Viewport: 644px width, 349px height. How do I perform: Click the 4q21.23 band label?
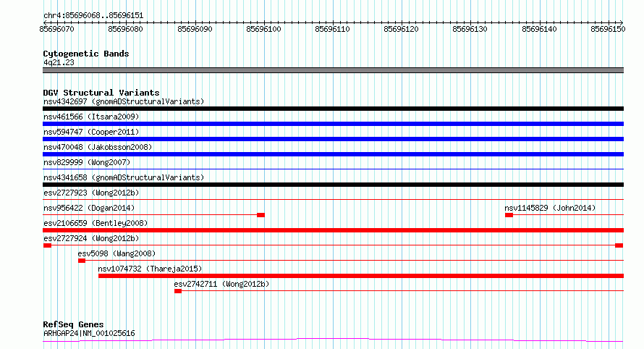59,62
